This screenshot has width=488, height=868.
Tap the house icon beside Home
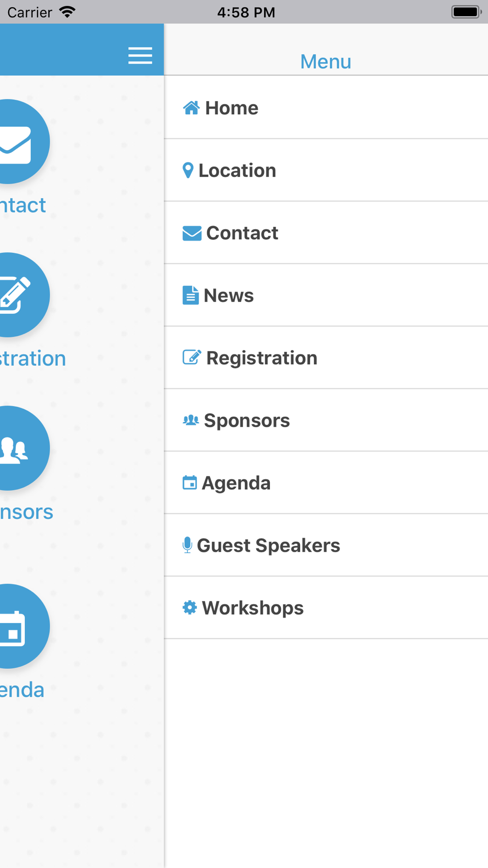click(191, 107)
